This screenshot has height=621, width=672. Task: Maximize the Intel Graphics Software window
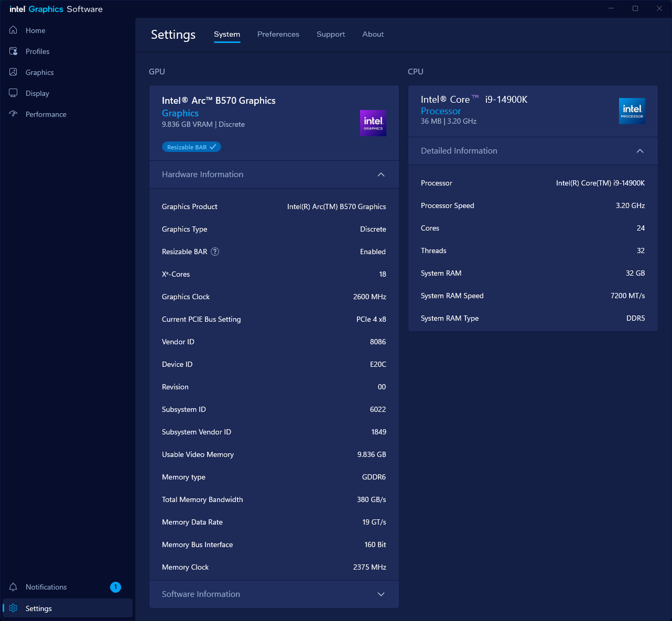[x=635, y=8]
